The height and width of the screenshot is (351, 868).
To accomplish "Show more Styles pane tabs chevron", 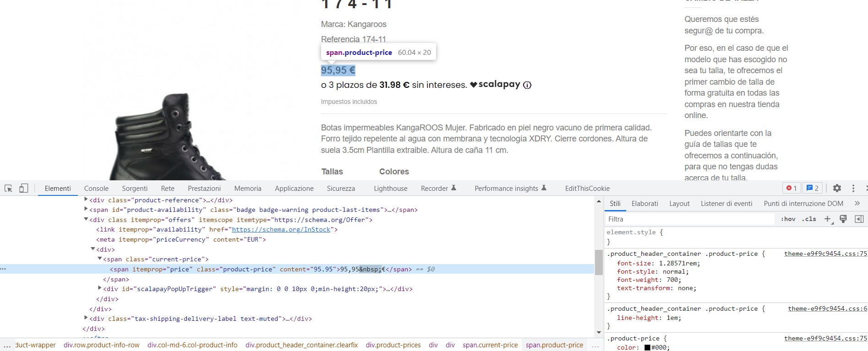I will (x=857, y=203).
